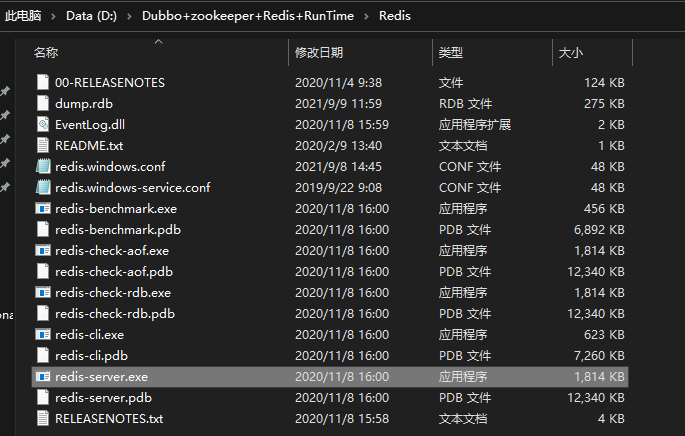Viewport: 685px width, 436px height.
Task: Select the file name redis-server.exe
Action: 102,377
